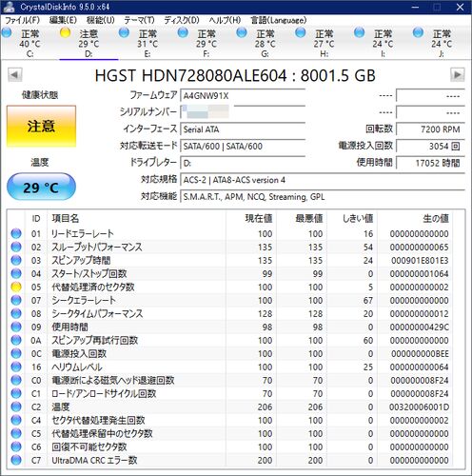Select raw value 000901E801E3
Viewport: 472px width, 476px height.
(420, 261)
